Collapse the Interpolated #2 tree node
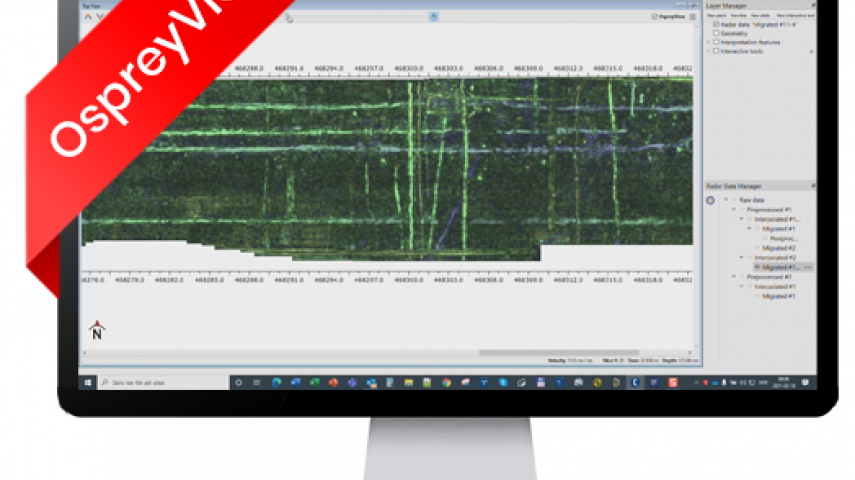This screenshot has width=855, height=480. tap(741, 257)
